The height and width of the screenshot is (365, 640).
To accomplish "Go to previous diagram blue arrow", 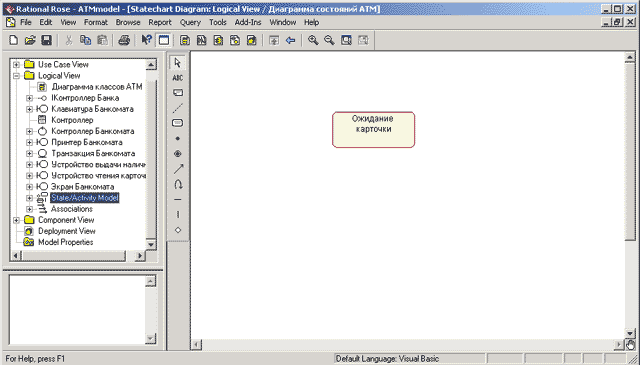I will tap(291, 40).
